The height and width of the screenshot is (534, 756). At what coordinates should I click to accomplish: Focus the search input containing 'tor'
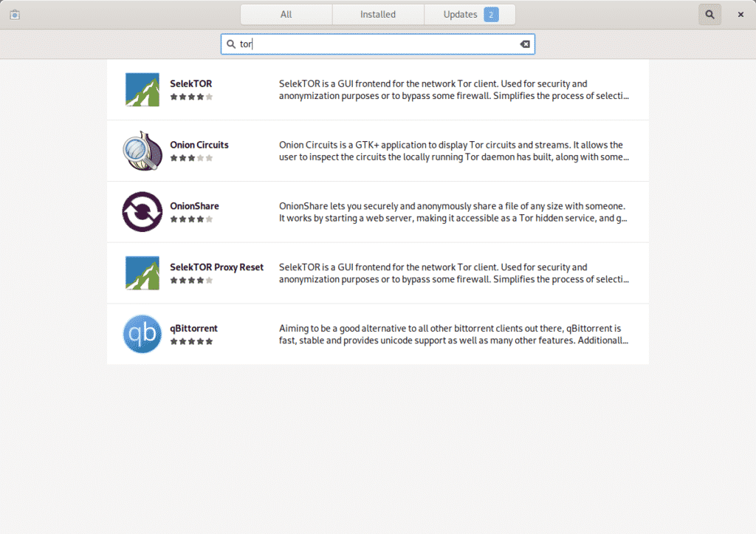[x=378, y=44]
